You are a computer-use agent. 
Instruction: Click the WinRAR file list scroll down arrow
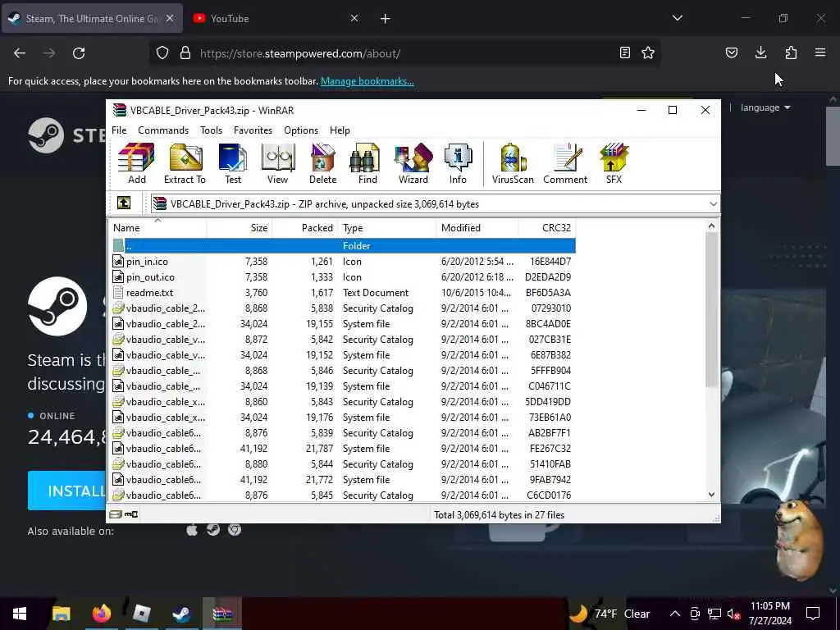coord(711,495)
